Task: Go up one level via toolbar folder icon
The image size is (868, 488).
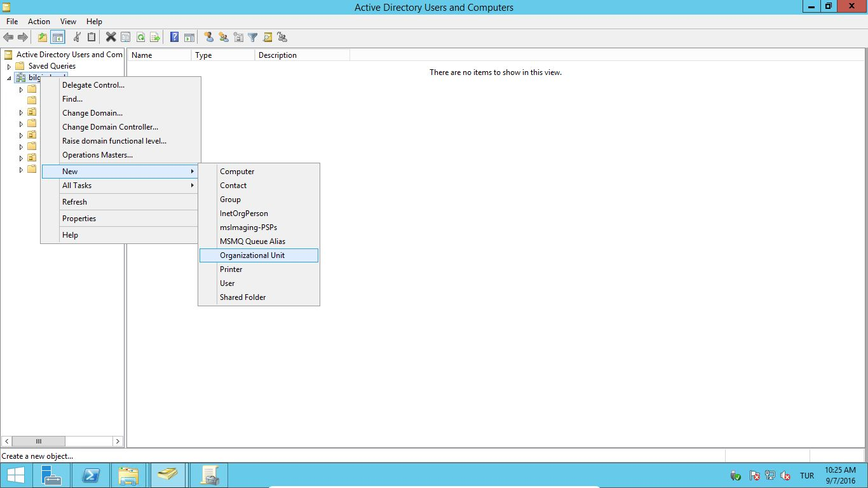Action: (x=43, y=37)
